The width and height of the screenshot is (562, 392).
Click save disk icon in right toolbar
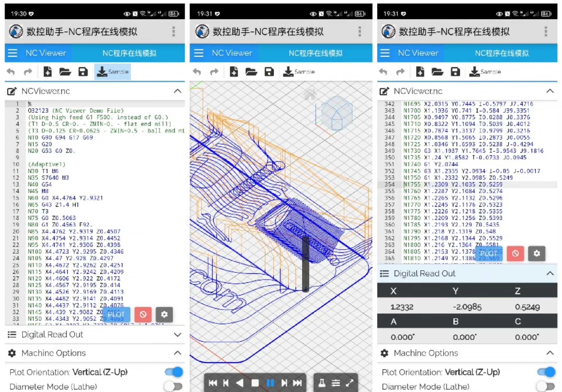coord(455,72)
